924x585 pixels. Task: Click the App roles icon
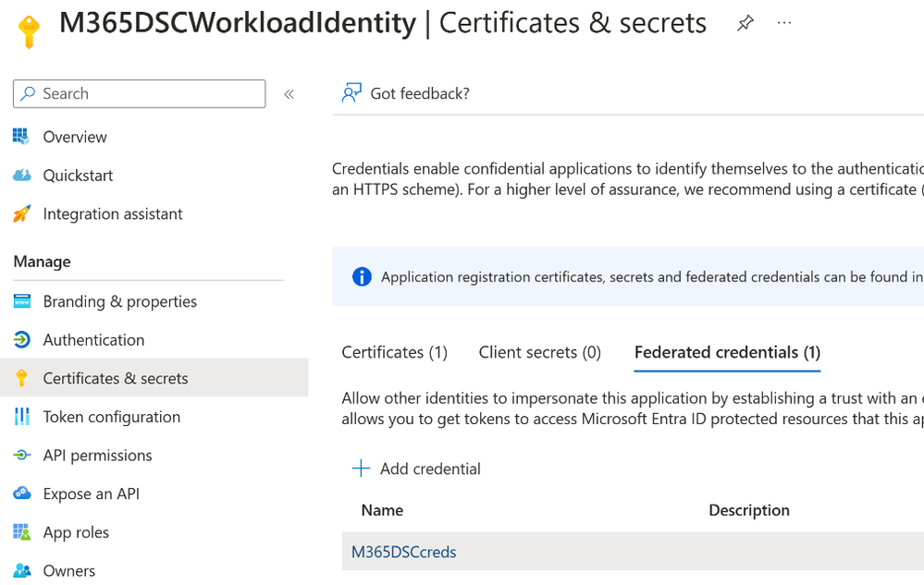pos(21,532)
